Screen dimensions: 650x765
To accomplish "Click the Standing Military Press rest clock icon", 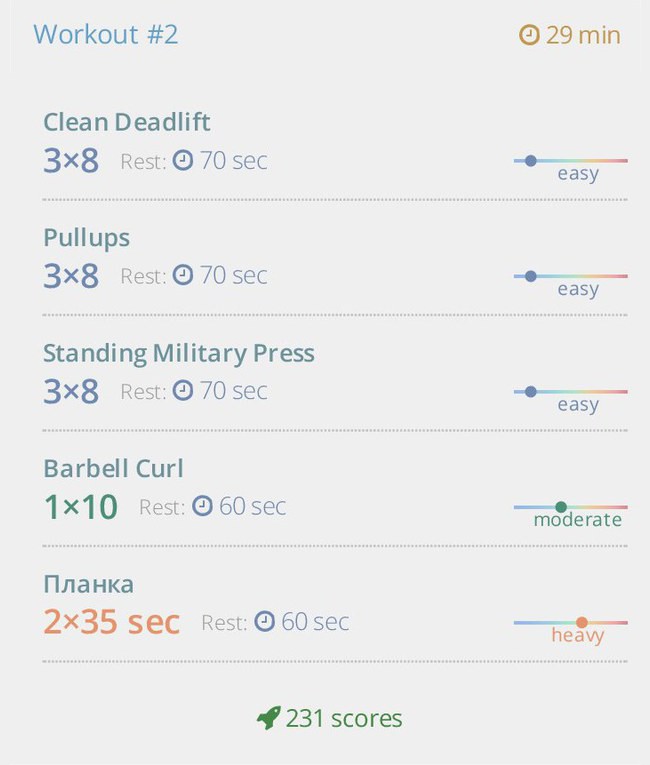I will [183, 390].
